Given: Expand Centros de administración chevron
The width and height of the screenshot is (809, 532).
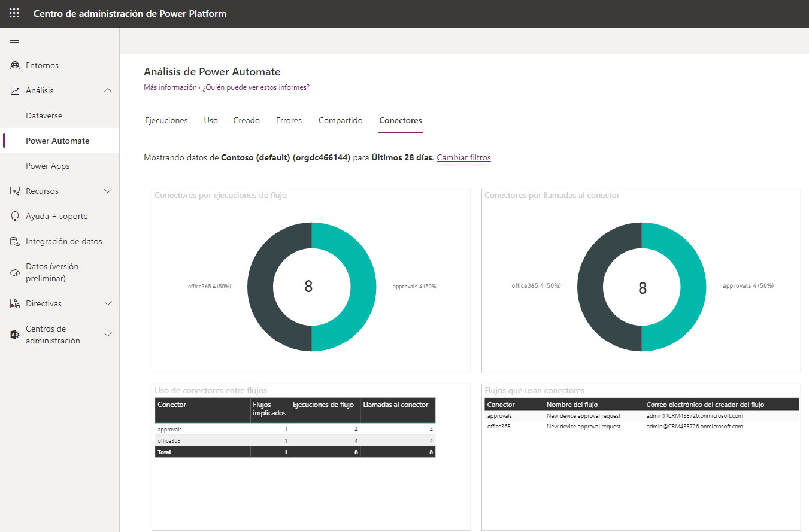Looking at the screenshot, I should (108, 335).
